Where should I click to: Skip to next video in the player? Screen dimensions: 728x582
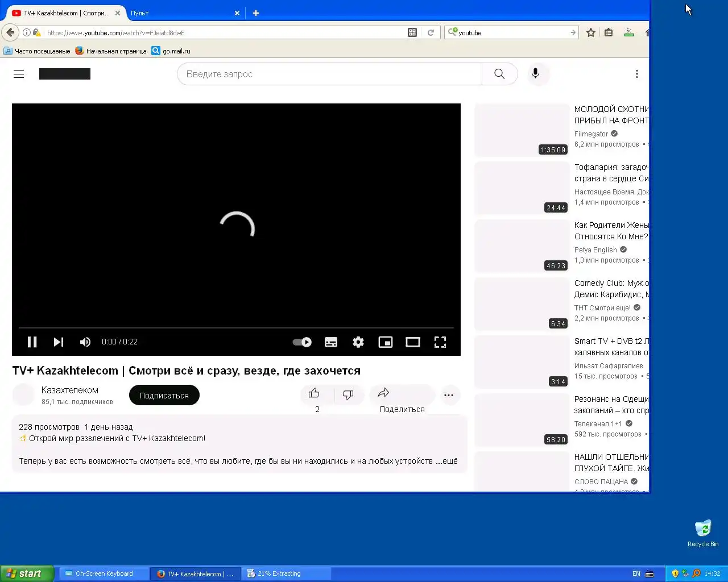[x=59, y=342]
